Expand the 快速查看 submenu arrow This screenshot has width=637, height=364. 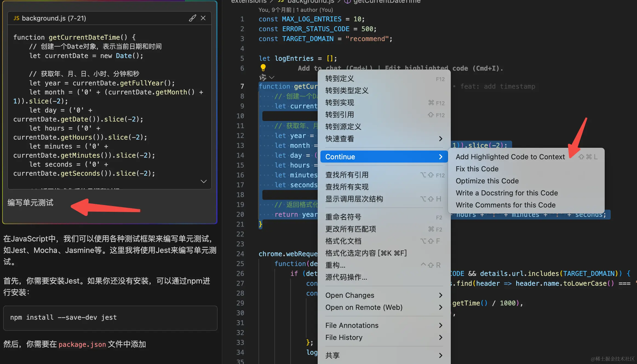[x=440, y=139]
